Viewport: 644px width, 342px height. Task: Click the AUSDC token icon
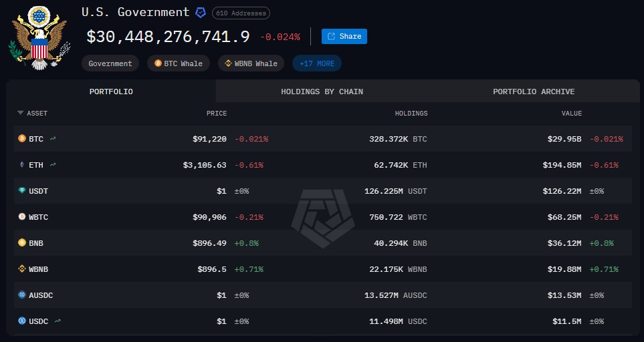(22, 295)
